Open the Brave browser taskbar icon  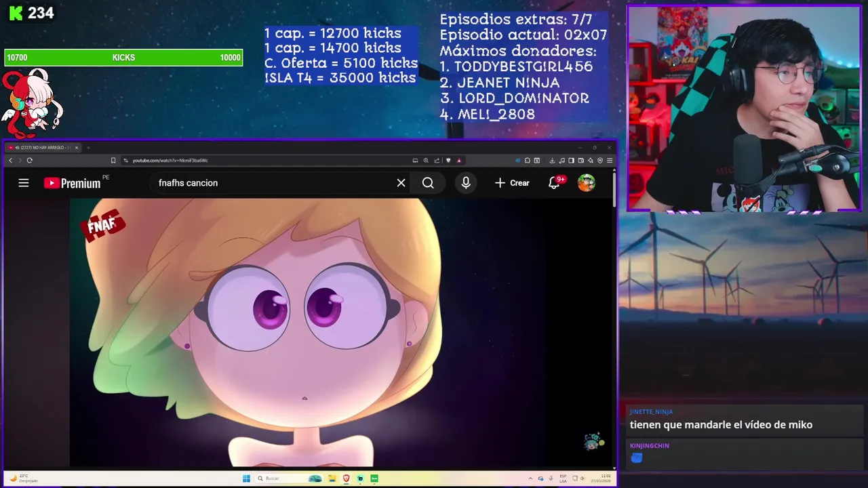(x=347, y=479)
